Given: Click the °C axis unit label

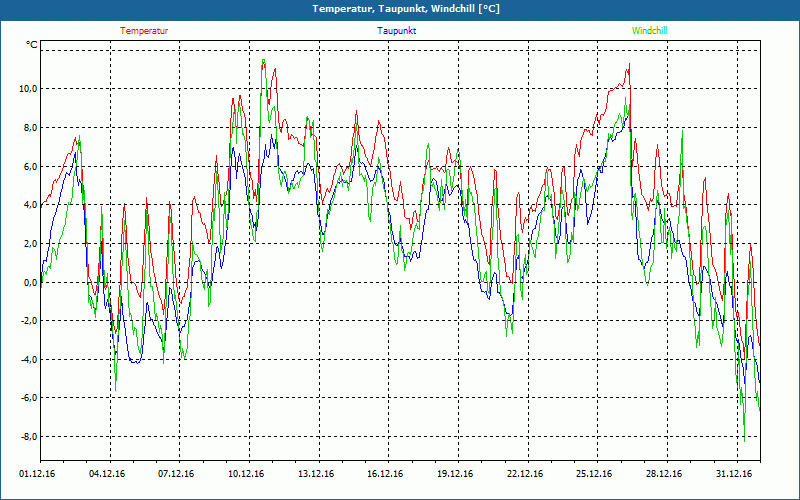Looking at the screenshot, I should tap(31, 45).
